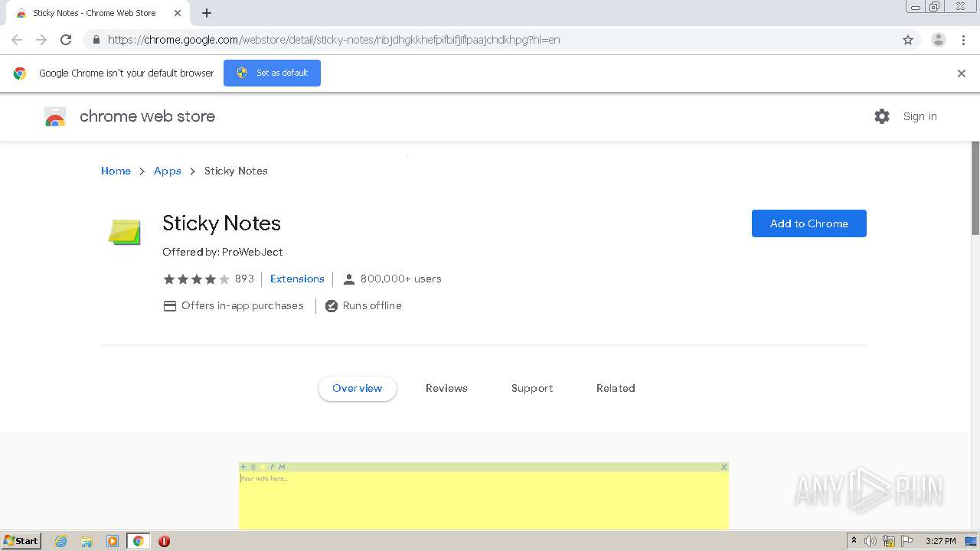Go to Apps breadcrumb link
Image resolution: width=980 pixels, height=551 pixels.
(x=168, y=171)
